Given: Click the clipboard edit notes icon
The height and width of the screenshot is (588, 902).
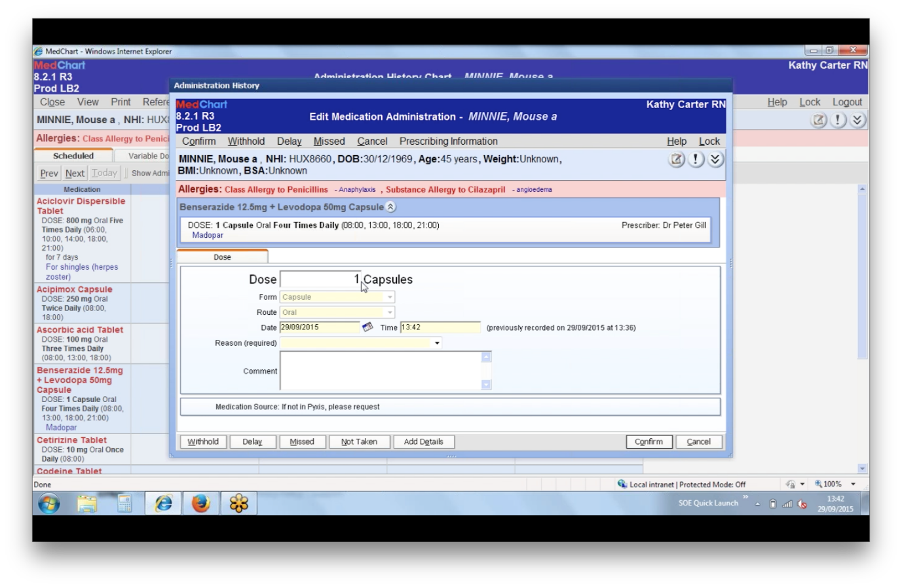Looking at the screenshot, I should pos(676,159).
